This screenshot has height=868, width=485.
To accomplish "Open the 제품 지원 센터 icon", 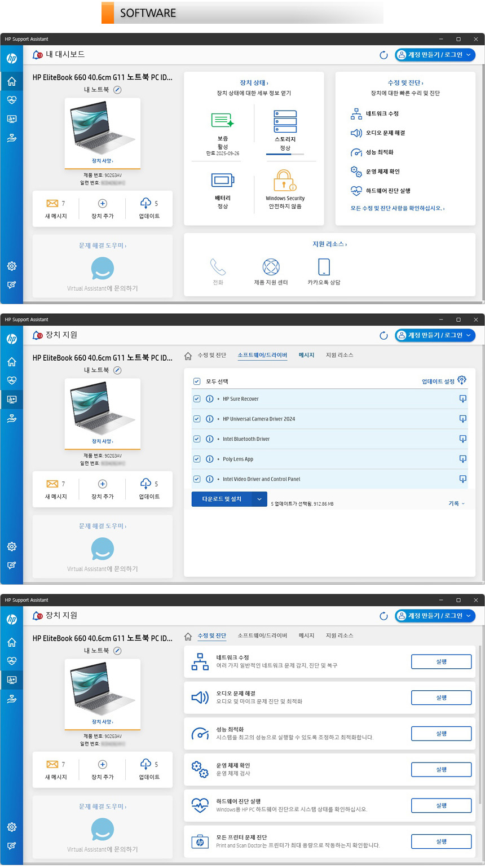I will [271, 267].
